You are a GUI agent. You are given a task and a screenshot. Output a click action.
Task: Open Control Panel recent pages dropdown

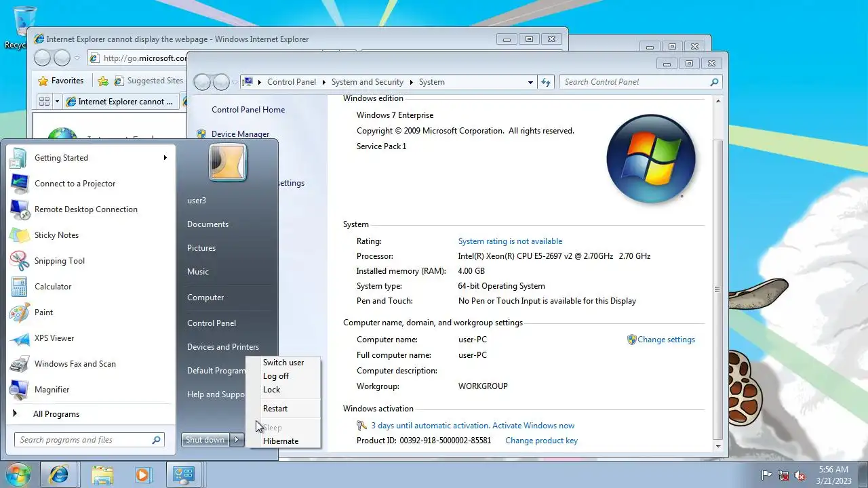[x=235, y=82]
